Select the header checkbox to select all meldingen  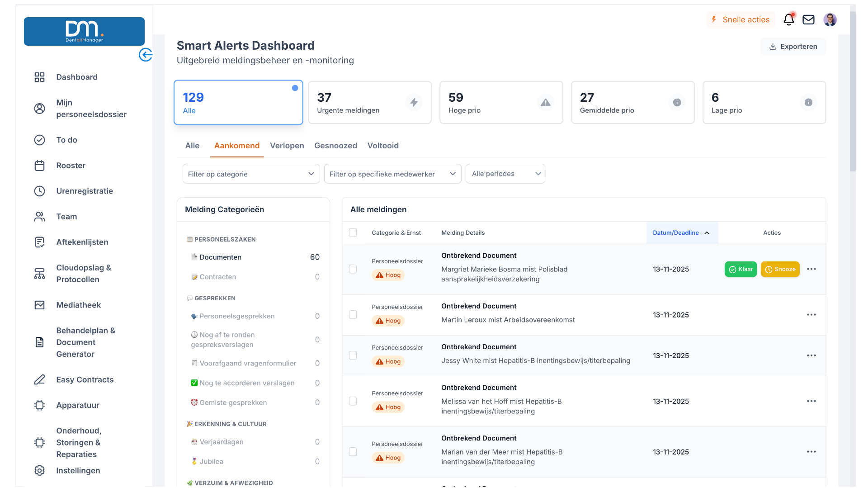[353, 232]
